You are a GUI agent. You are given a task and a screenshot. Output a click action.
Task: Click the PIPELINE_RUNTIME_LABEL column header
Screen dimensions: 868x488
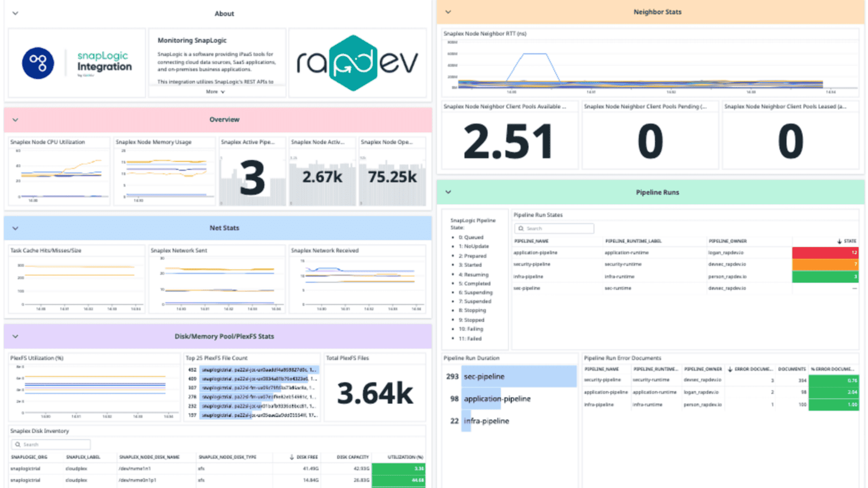[x=633, y=241]
